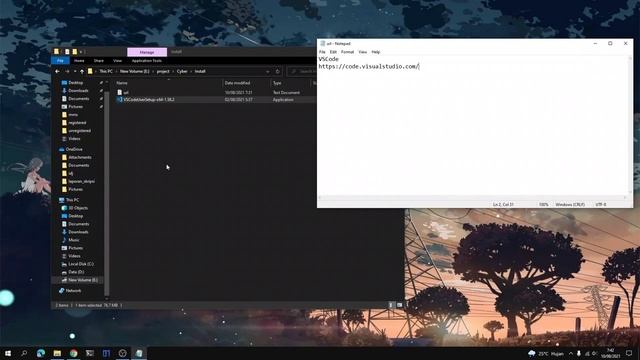Select the VSCodeUserSetup application file
The image size is (640, 360).
point(149,100)
